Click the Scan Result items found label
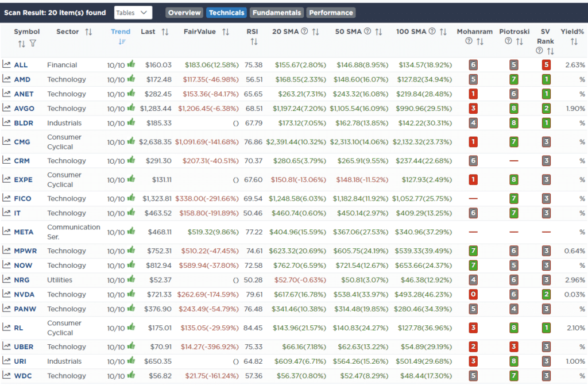The height and width of the screenshot is (385, 588). 55,13
